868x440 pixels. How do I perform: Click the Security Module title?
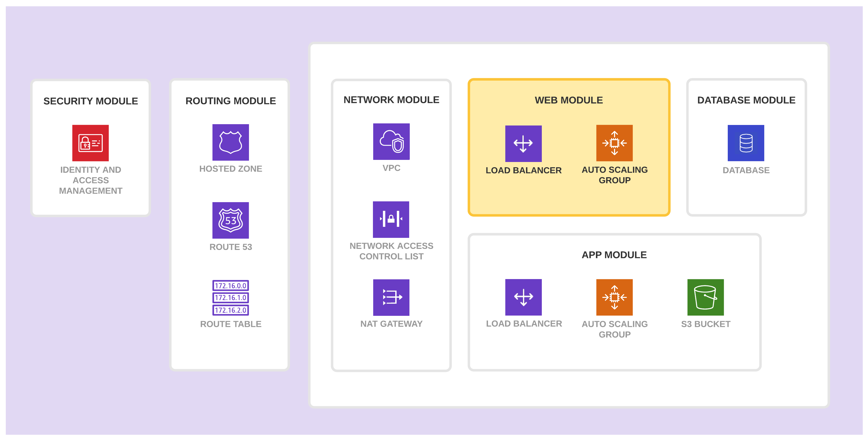tap(90, 101)
